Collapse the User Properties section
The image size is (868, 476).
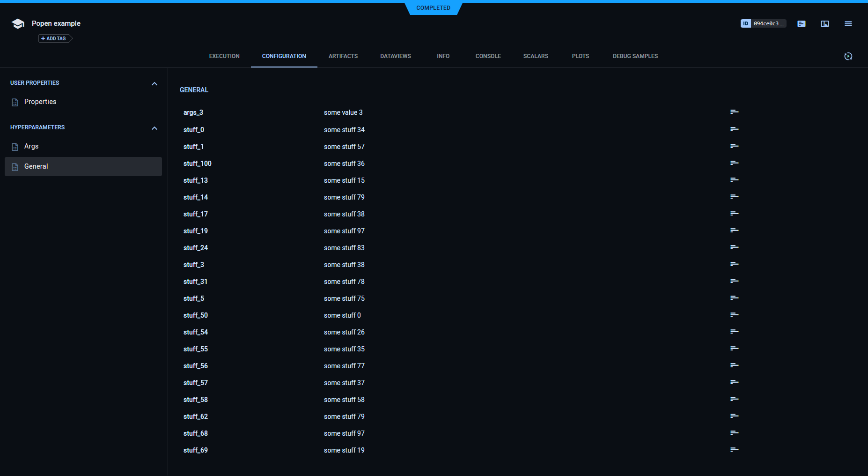coord(154,83)
